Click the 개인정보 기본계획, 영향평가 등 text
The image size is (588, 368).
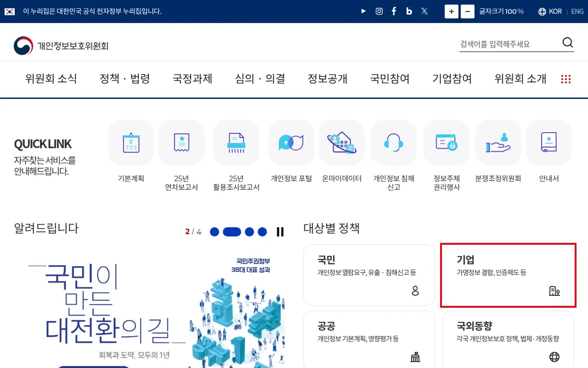pos(358,339)
